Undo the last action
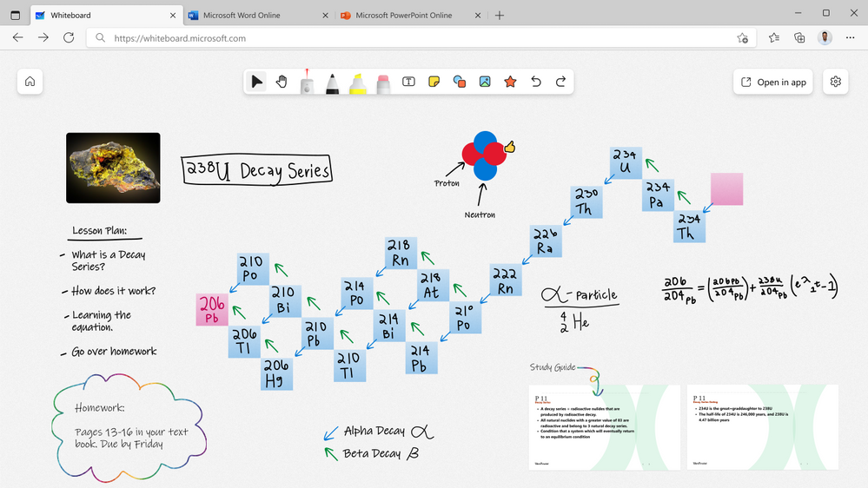Screen dimensions: 868x488 pos(536,82)
